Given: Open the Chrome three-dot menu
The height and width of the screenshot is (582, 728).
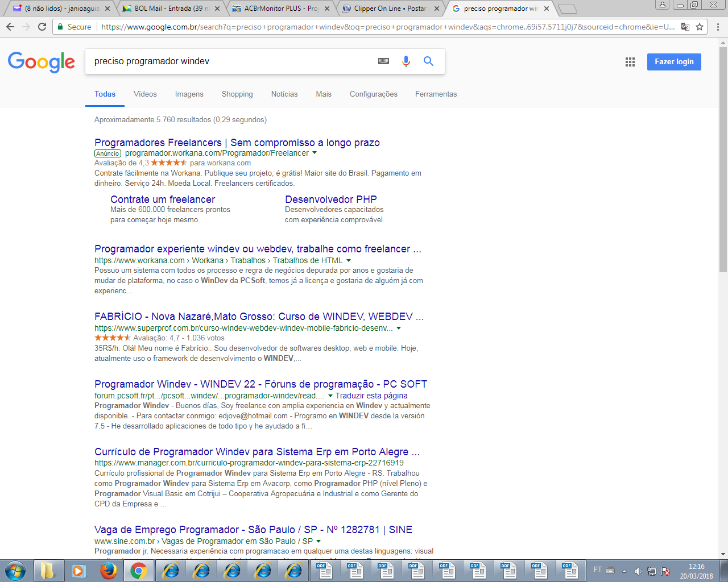Looking at the screenshot, I should (x=718, y=27).
